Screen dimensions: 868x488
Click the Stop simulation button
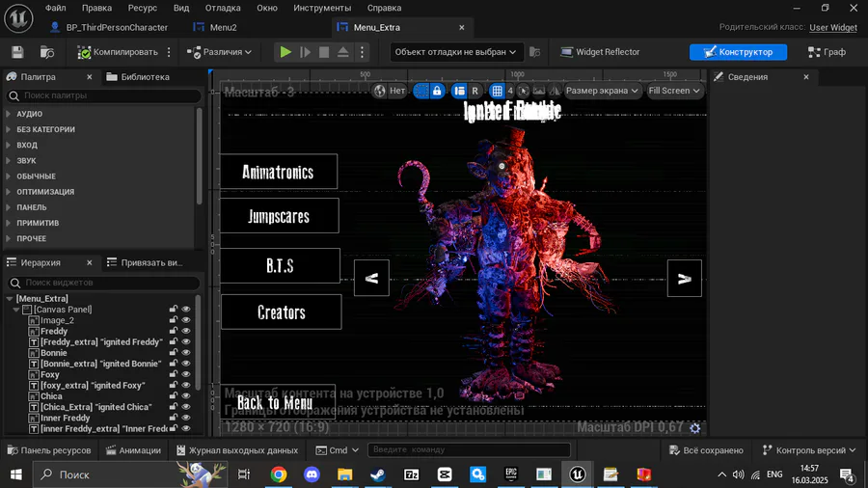click(x=324, y=52)
